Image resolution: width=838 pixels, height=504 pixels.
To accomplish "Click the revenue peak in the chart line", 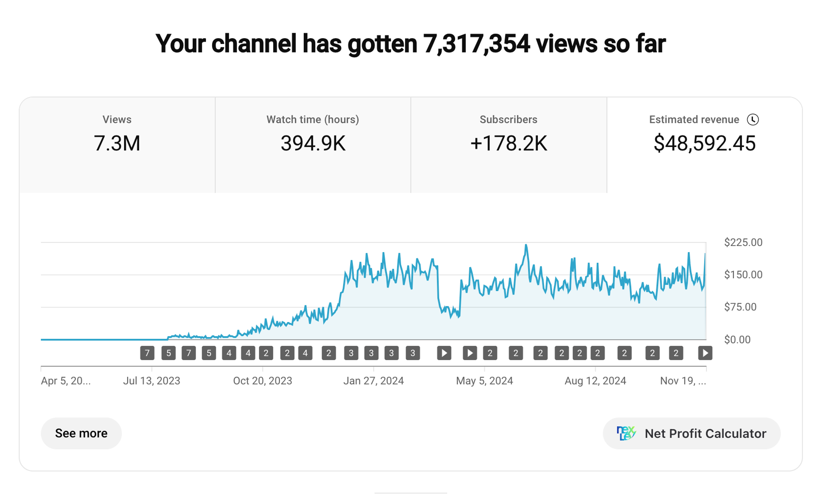I will click(x=526, y=245).
